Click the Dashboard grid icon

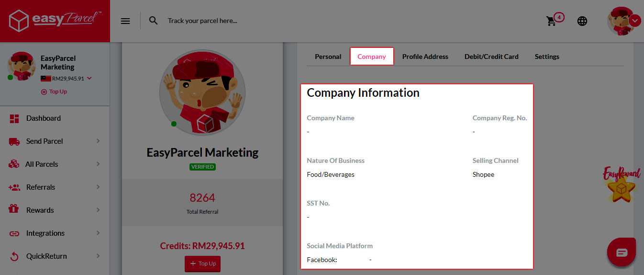pyautogui.click(x=14, y=118)
